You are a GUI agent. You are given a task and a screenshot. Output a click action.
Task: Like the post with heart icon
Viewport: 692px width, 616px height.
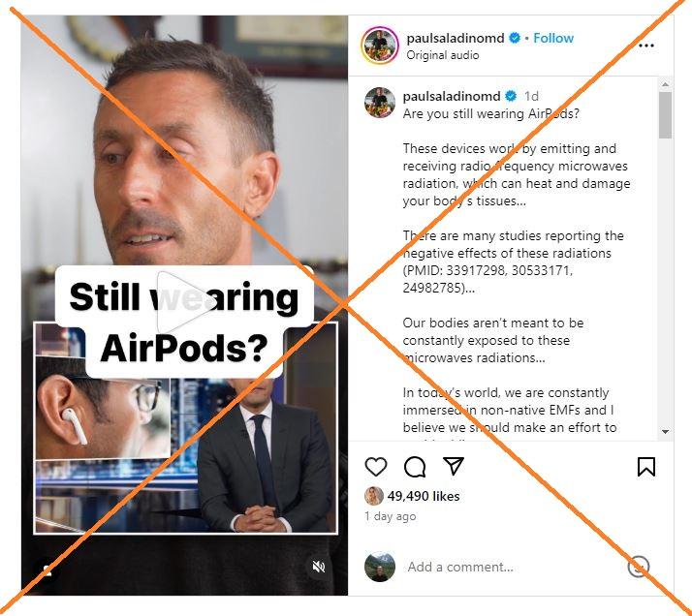(376, 467)
